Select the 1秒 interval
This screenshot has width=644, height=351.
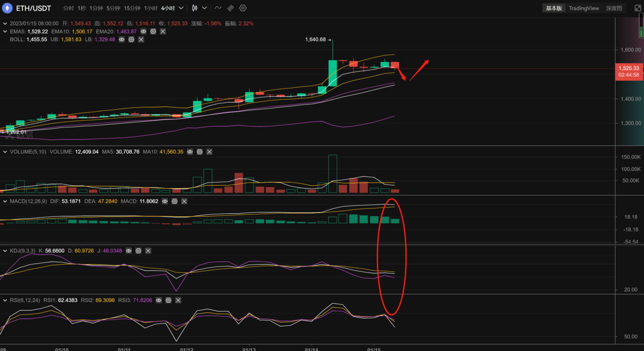(82, 8)
